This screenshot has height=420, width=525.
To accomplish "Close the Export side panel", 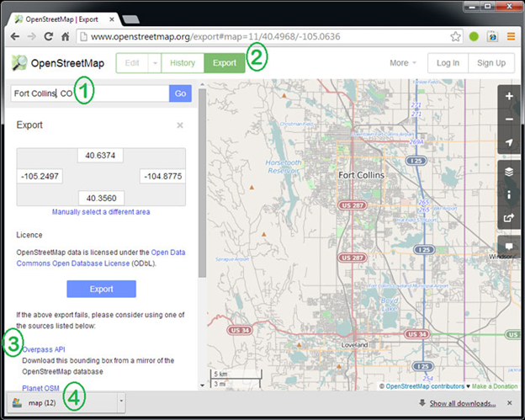I will (x=180, y=125).
